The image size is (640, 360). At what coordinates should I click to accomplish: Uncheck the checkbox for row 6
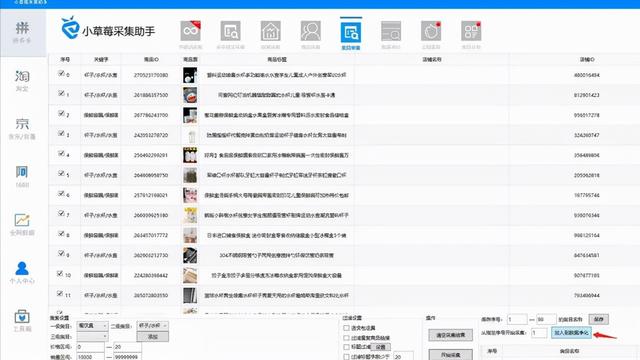[61, 193]
